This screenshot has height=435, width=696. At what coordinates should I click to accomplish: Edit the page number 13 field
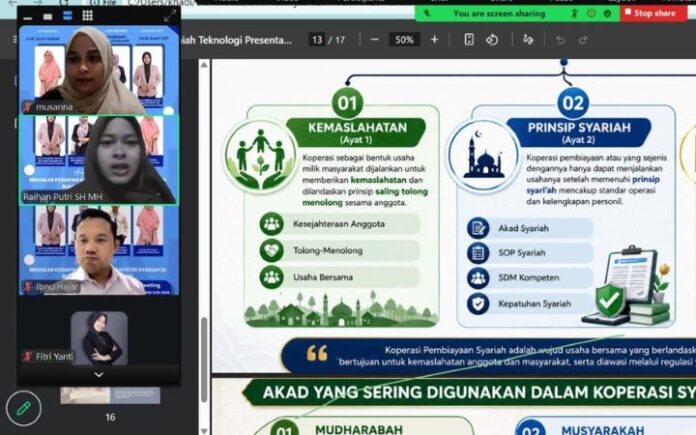317,40
